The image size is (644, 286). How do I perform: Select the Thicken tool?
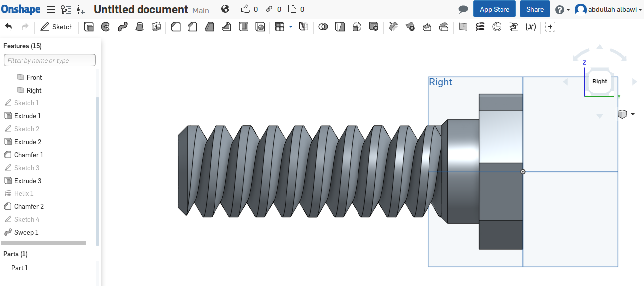click(x=156, y=27)
